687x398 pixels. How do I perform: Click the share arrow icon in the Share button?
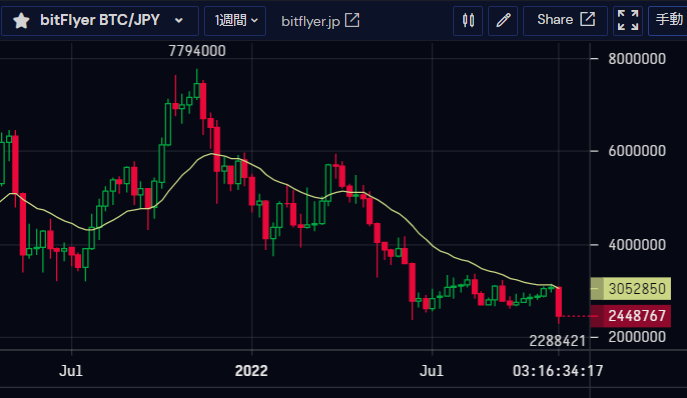[x=588, y=19]
